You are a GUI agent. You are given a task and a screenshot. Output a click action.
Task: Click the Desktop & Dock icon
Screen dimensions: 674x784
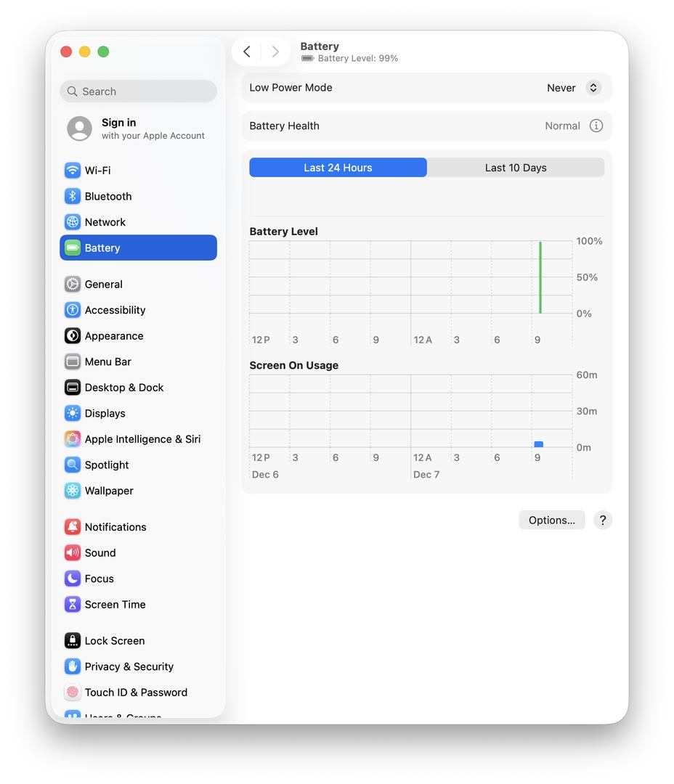pyautogui.click(x=73, y=388)
